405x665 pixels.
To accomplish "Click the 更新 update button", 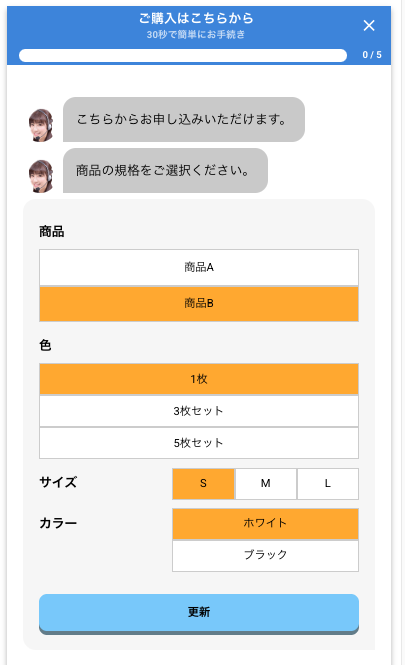I will [199, 614].
